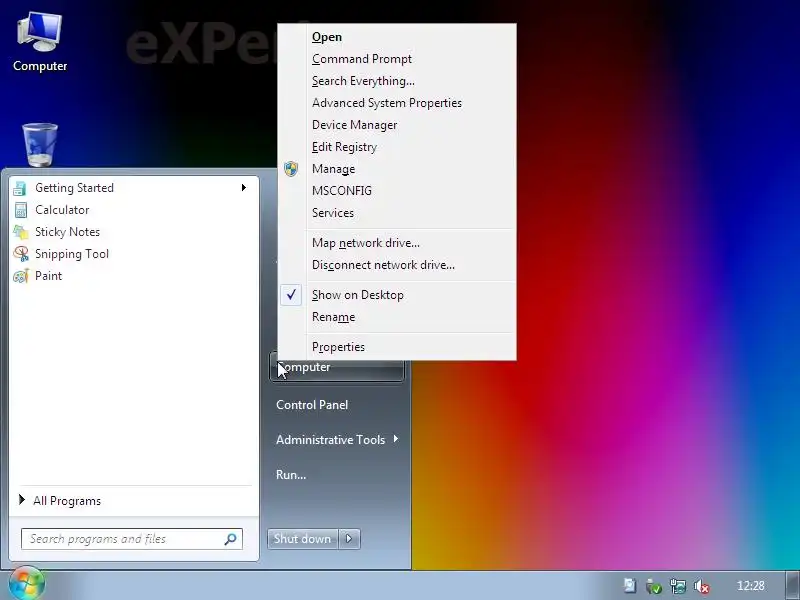This screenshot has height=600, width=800.
Task: Click the network tray icon
Action: pyautogui.click(x=678, y=586)
